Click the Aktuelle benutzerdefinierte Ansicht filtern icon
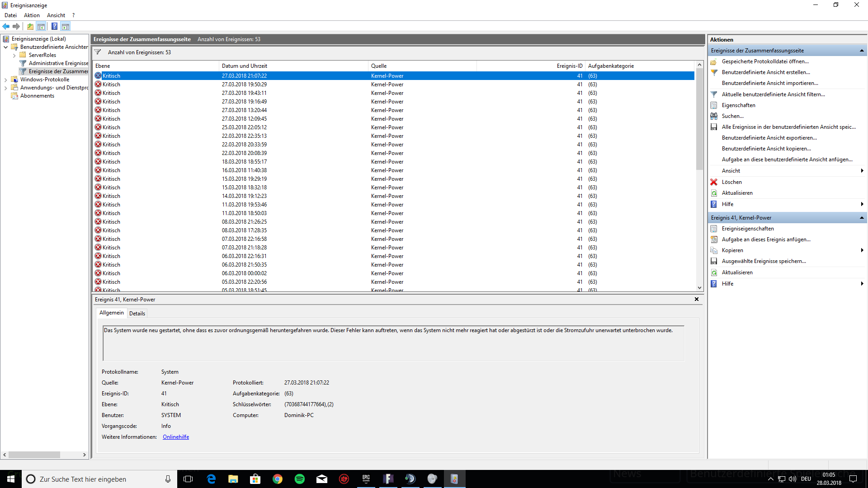868x488 pixels. click(x=714, y=94)
